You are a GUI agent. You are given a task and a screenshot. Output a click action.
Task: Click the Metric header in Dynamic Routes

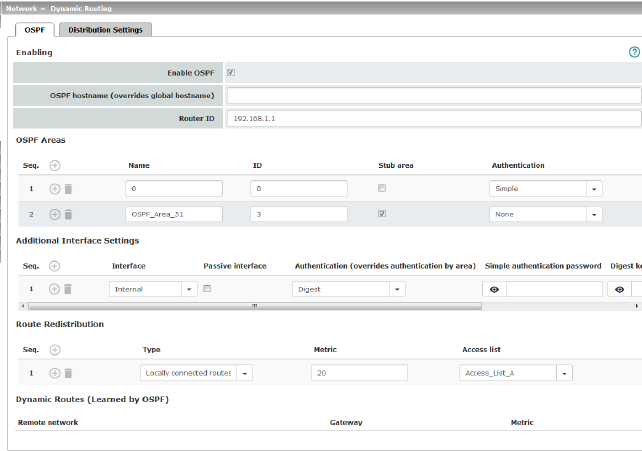[x=522, y=422]
